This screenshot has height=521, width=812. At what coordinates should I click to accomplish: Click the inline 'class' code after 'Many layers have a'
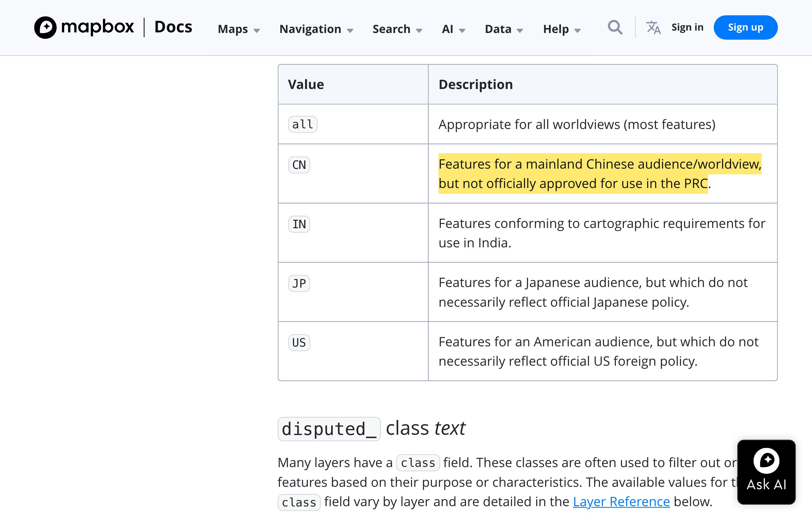(x=418, y=463)
